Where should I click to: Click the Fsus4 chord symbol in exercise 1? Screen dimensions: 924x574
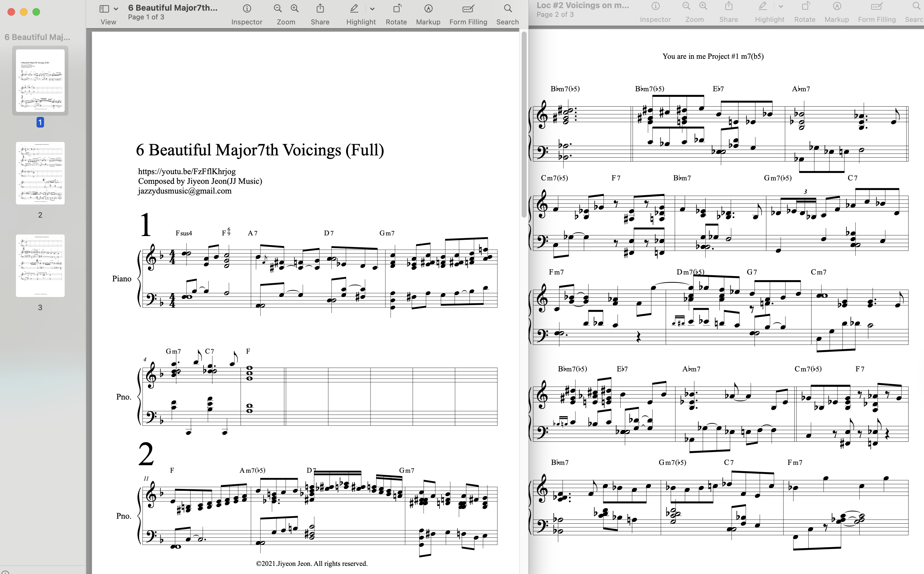tap(184, 233)
